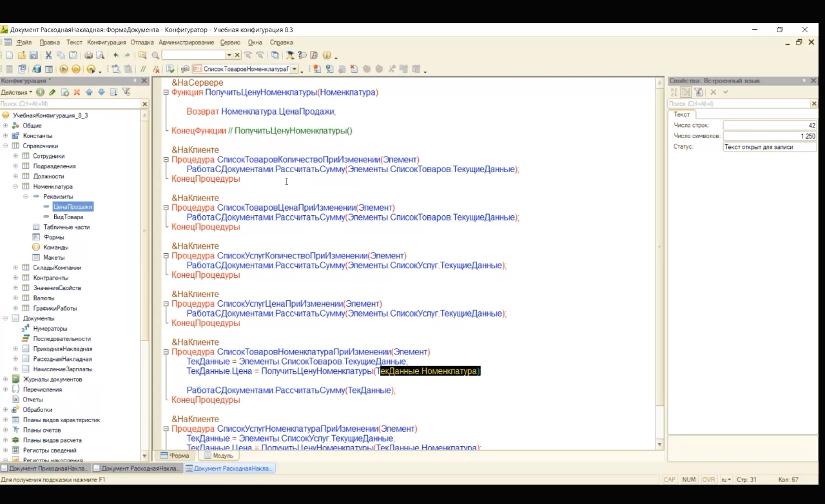This screenshot has height=504, width=825.
Task: Collapse the СписокТоваровНоменклатураПриИзменении procedure block
Action: pos(166,352)
